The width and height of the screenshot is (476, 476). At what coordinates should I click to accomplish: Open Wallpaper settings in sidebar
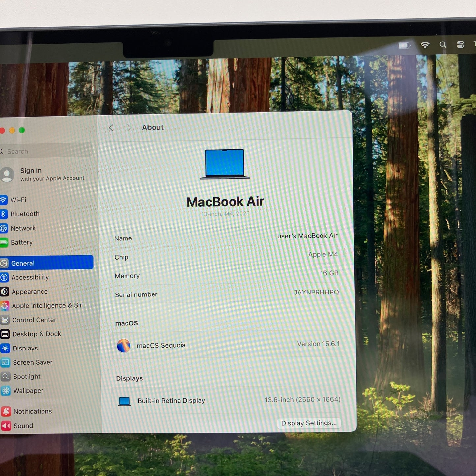pos(28,391)
